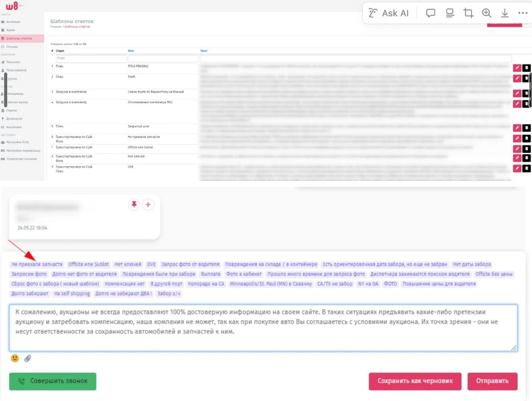This screenshot has width=532, height=401.
Task: Click the plus icon on the contact card
Action: [x=148, y=204]
